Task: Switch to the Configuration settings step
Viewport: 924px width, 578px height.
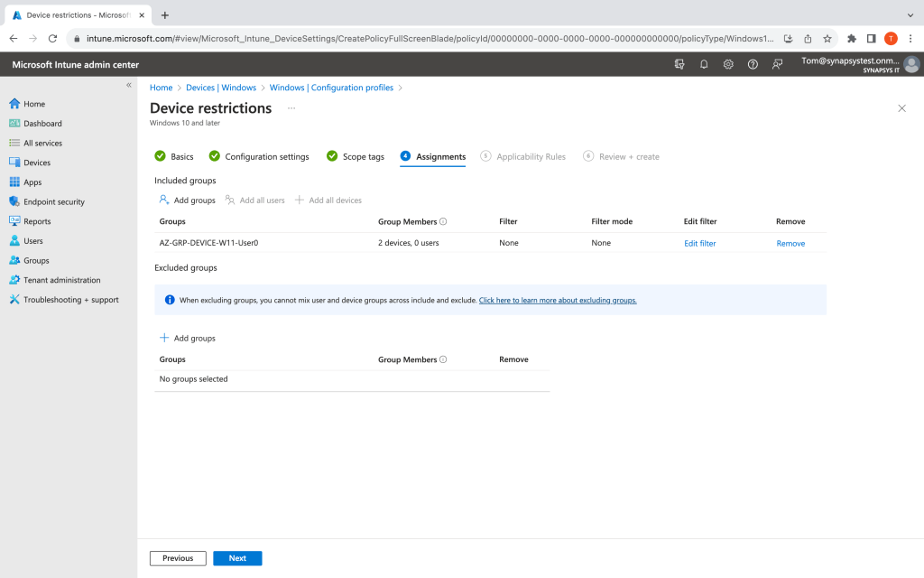Action: (266, 156)
